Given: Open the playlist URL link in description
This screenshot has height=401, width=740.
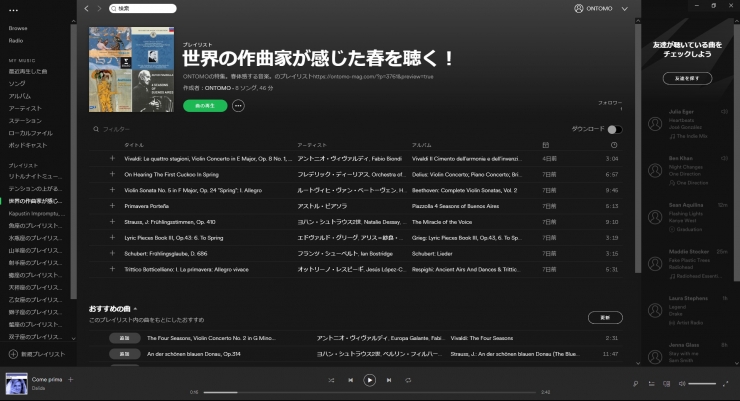Looking at the screenshot, I should point(373,76).
